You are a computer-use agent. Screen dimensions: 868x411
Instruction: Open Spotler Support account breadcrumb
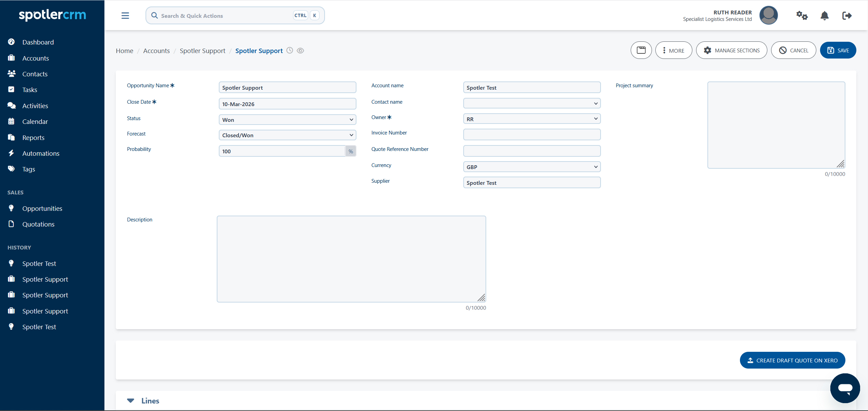point(202,51)
